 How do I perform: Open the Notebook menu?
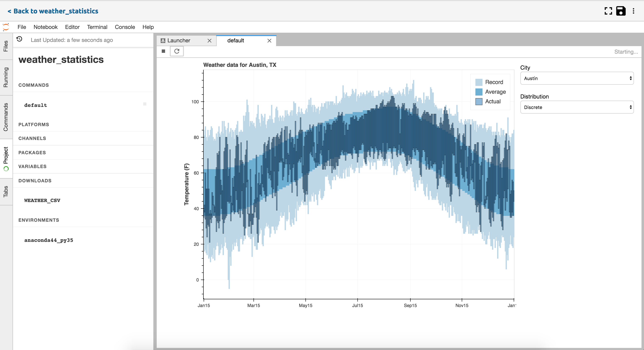[45, 27]
